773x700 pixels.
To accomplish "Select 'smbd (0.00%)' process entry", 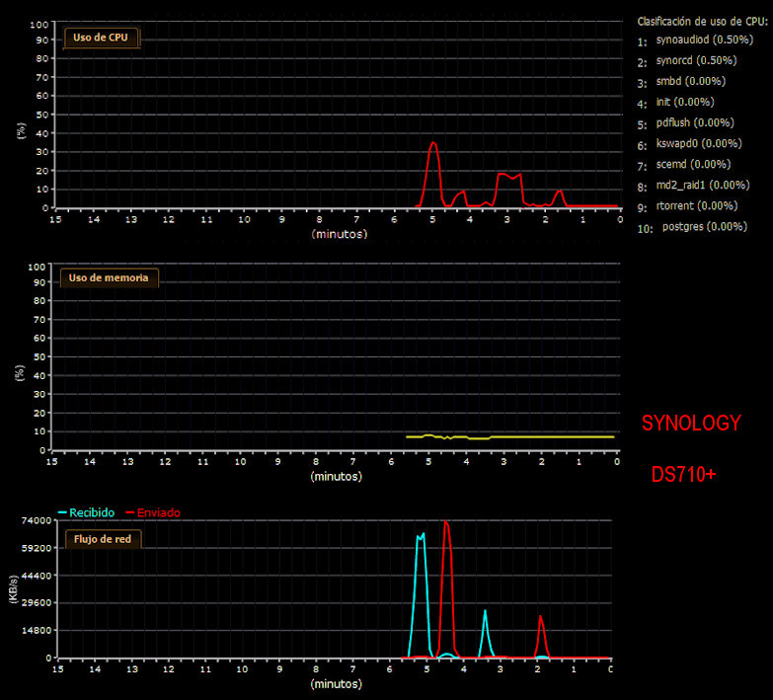I will click(x=691, y=81).
